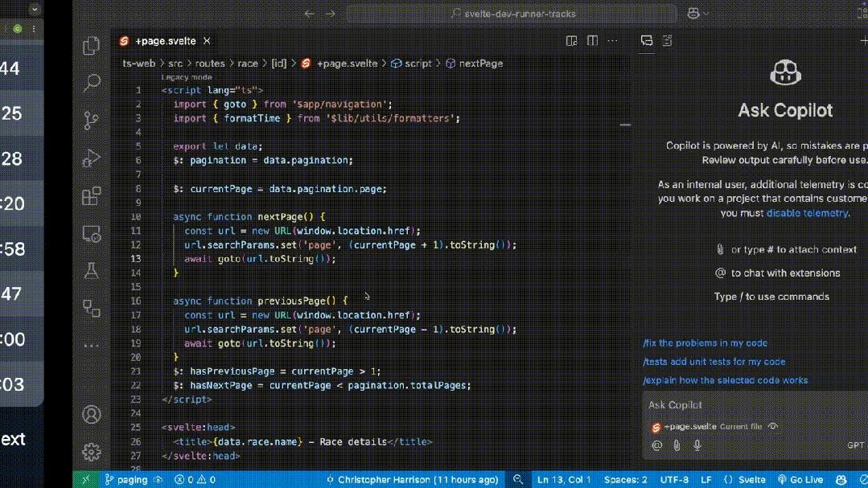Open the Search view in the activity bar
The width and height of the screenshot is (868, 488).
(92, 83)
